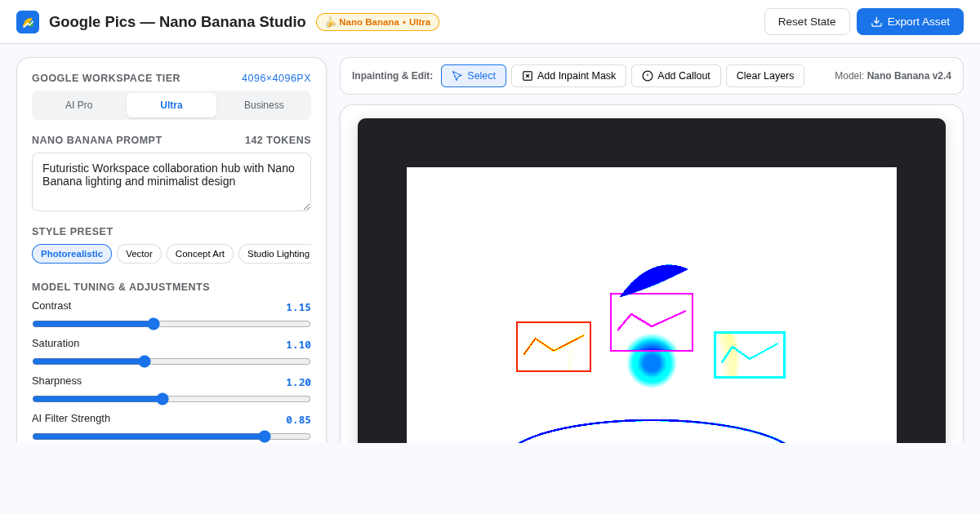Viewport: 980px width, 514px height.
Task: Select the Ultra workspace tier tab
Action: click(x=171, y=105)
